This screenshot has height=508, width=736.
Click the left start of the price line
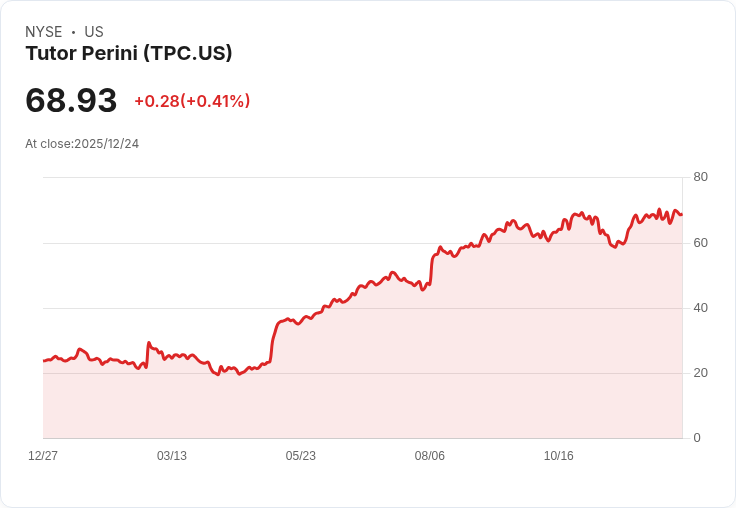pos(44,360)
